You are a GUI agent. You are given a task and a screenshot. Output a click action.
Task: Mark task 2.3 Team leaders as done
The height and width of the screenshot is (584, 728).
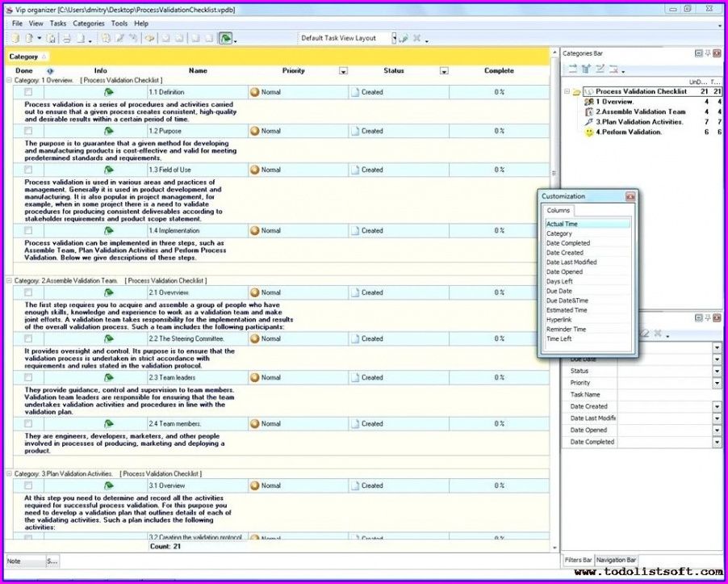28,377
